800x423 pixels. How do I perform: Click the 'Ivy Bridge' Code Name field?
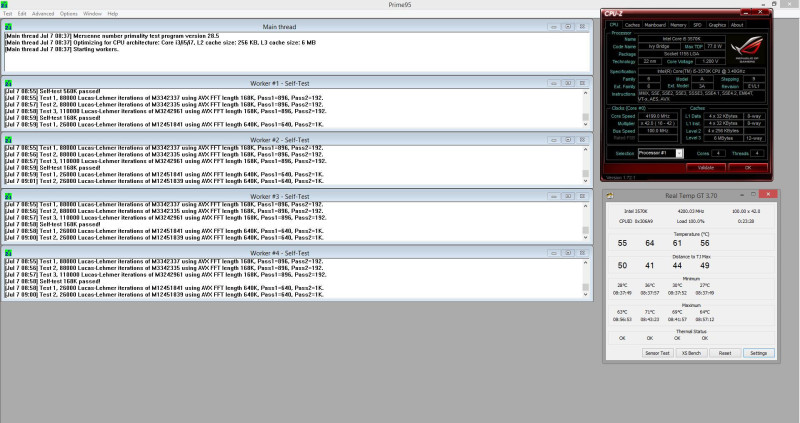pos(659,46)
